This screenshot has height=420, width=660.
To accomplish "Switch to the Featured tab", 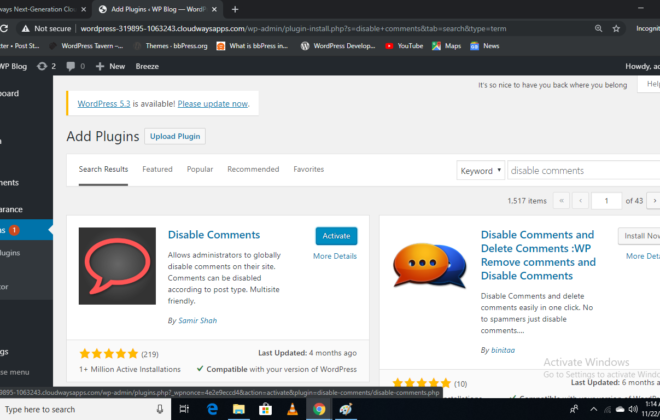I will coord(157,169).
